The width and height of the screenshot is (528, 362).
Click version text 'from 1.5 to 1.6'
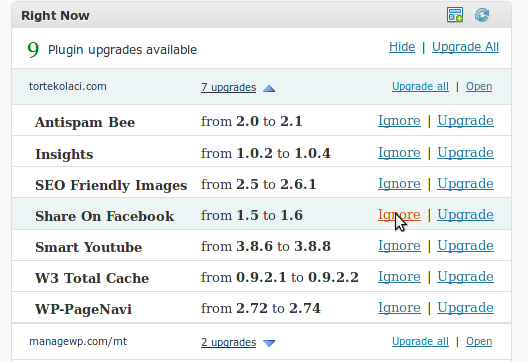click(252, 216)
